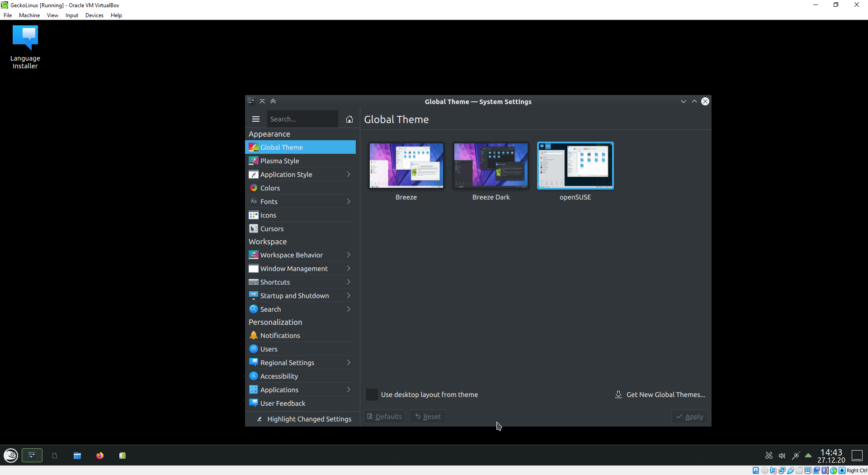Expand Applications category chevron
The width and height of the screenshot is (868, 475).
click(349, 389)
